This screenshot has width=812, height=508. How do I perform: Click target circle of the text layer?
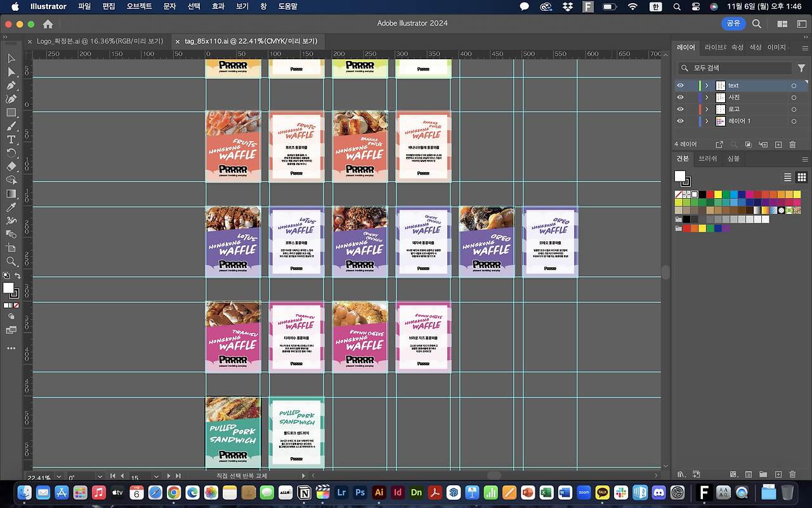[x=793, y=86]
